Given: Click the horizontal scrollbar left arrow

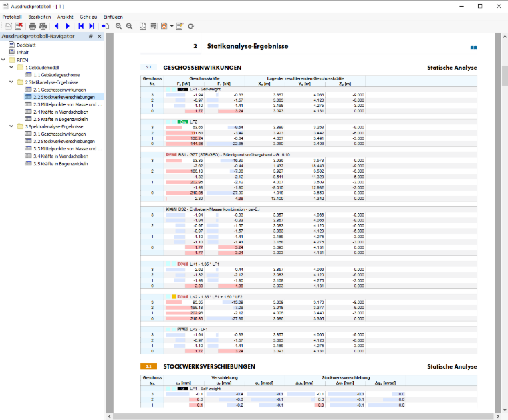Looking at the screenshot, I should click(110, 417).
